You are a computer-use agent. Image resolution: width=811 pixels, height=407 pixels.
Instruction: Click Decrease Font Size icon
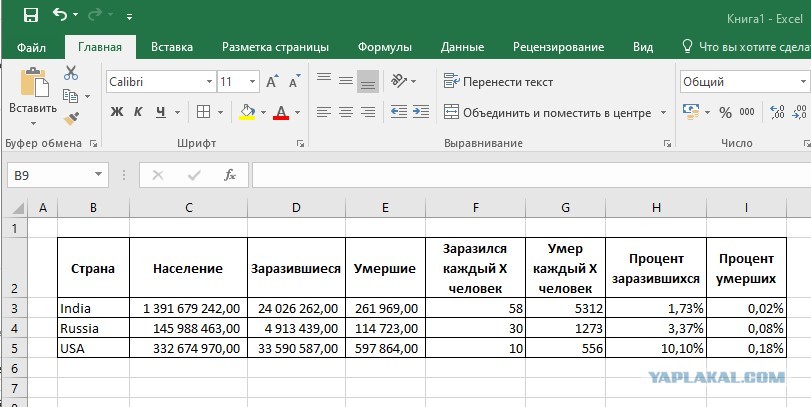tap(294, 82)
